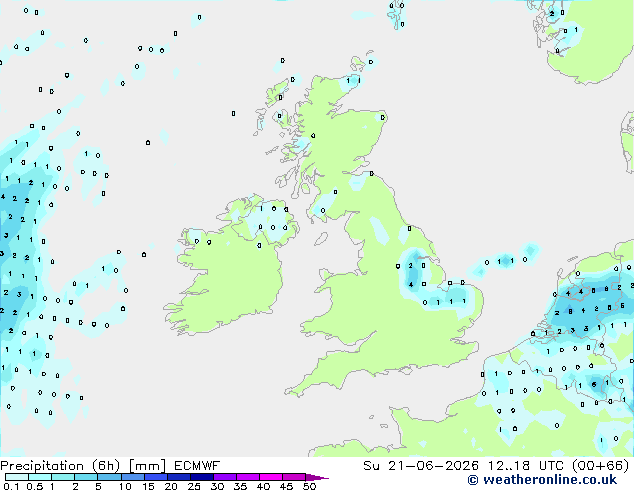Click the '[mm]' unit label
This screenshot has height=490, width=634.
147,466
